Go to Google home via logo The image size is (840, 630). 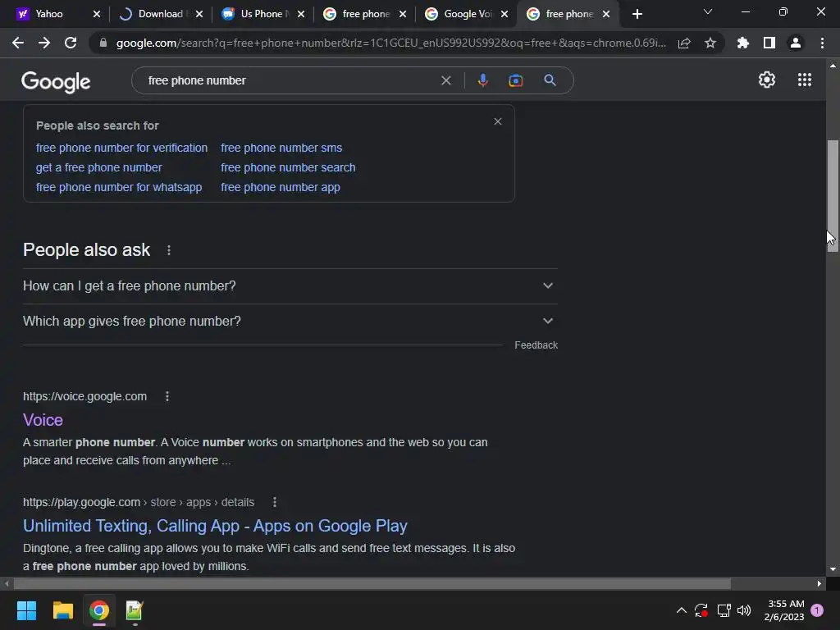56,81
